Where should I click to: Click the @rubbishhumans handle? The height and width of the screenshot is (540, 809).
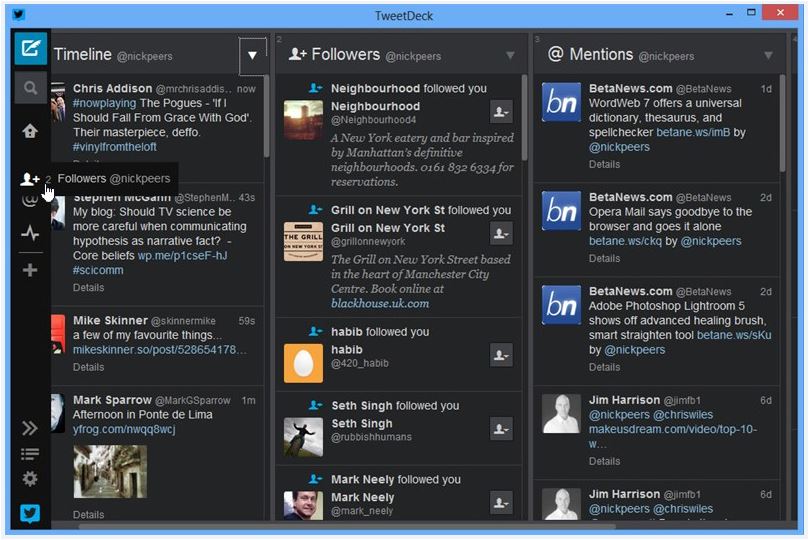pos(371,437)
